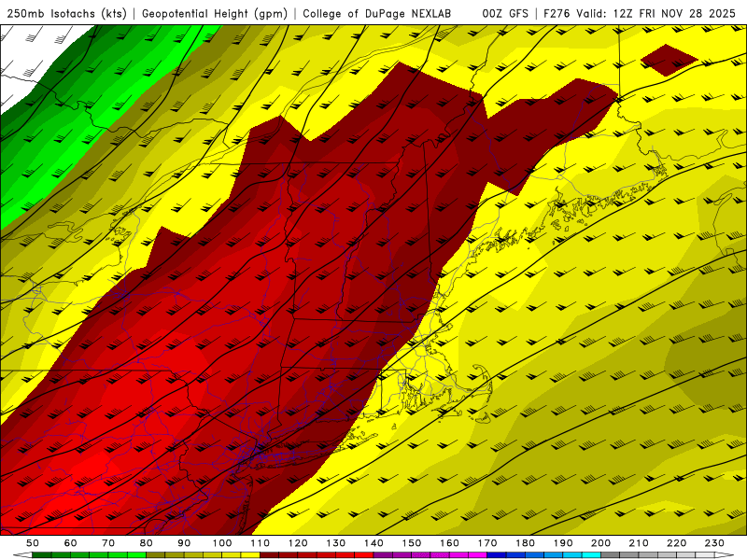The height and width of the screenshot is (560, 747).
Task: Click the 210 label on the color scale
Action: tap(639, 543)
